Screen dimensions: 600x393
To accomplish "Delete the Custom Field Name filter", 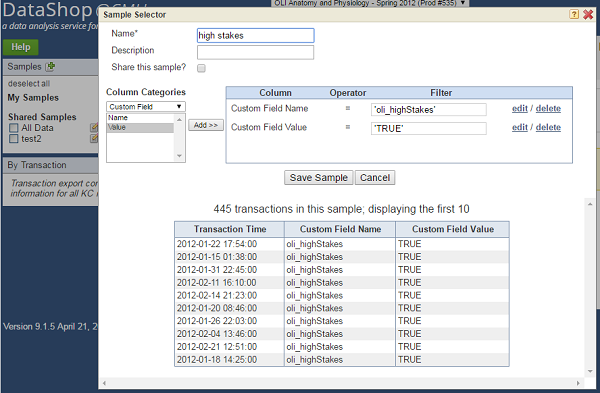I will [548, 108].
